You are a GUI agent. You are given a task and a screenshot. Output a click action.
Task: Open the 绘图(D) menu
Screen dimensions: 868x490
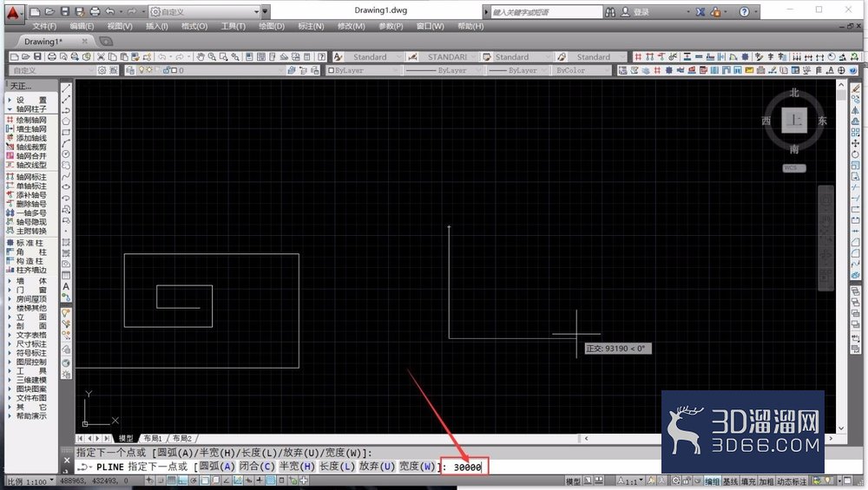(x=272, y=26)
